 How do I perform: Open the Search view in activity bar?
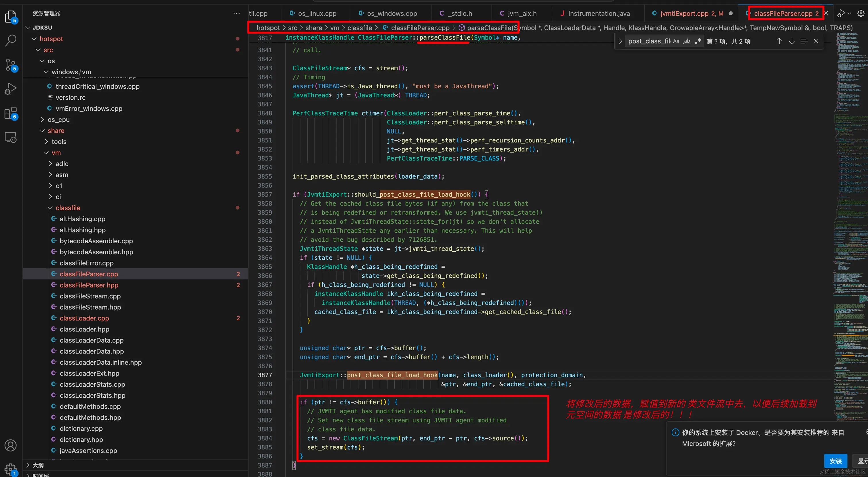click(x=10, y=40)
